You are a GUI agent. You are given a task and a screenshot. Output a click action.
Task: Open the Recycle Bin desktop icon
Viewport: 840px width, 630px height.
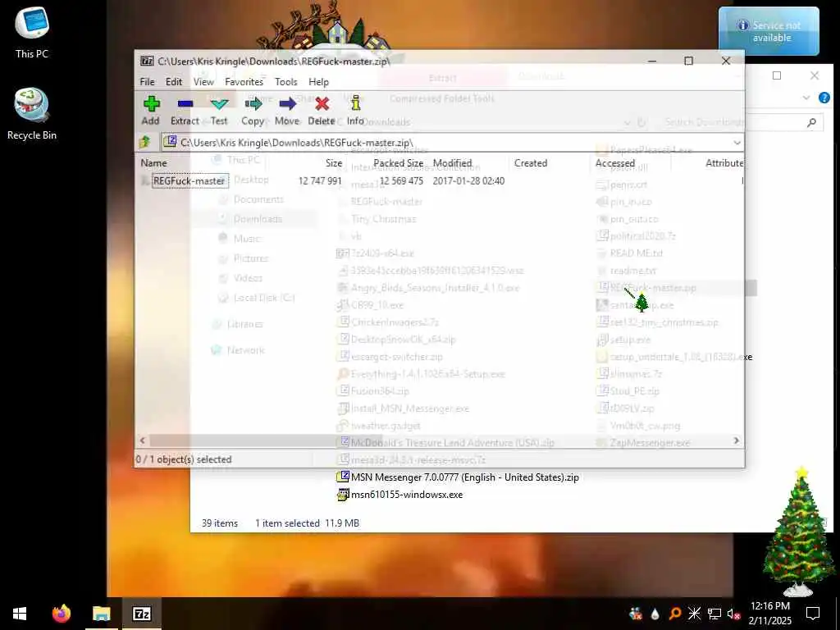(32, 113)
